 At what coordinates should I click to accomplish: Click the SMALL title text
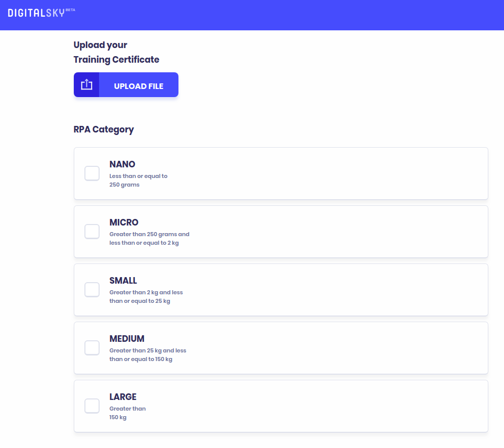[x=123, y=281]
